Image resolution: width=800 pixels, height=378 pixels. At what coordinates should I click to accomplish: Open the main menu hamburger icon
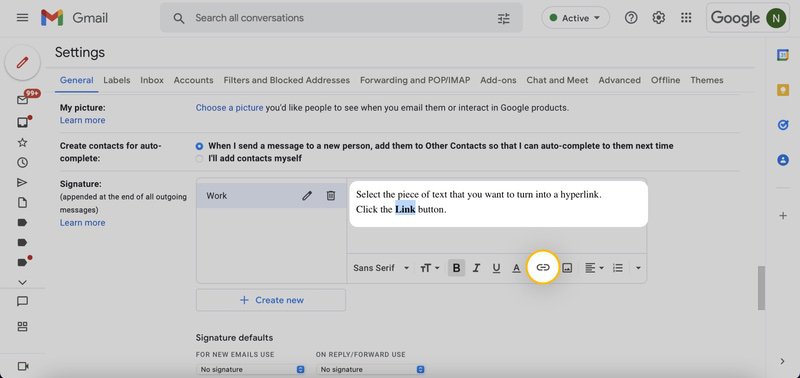(x=22, y=18)
